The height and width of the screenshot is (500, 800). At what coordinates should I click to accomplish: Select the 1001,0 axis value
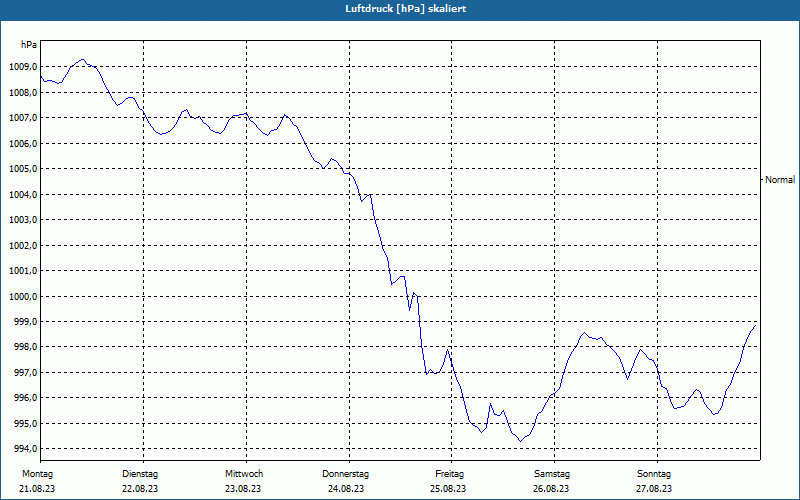[x=22, y=271]
